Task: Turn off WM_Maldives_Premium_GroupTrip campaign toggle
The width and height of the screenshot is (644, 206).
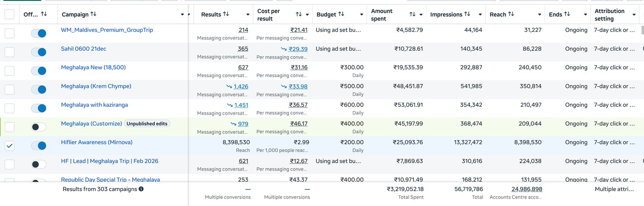Action: point(39,33)
